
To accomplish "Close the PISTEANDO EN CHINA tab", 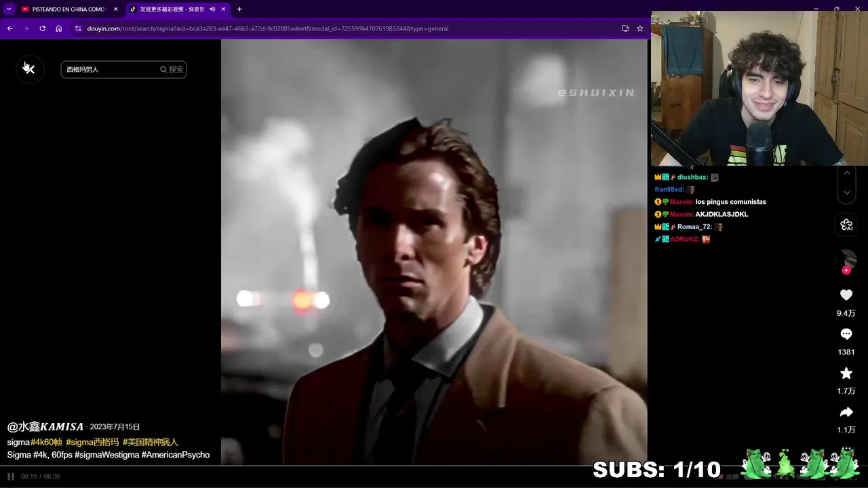I will [x=115, y=9].
